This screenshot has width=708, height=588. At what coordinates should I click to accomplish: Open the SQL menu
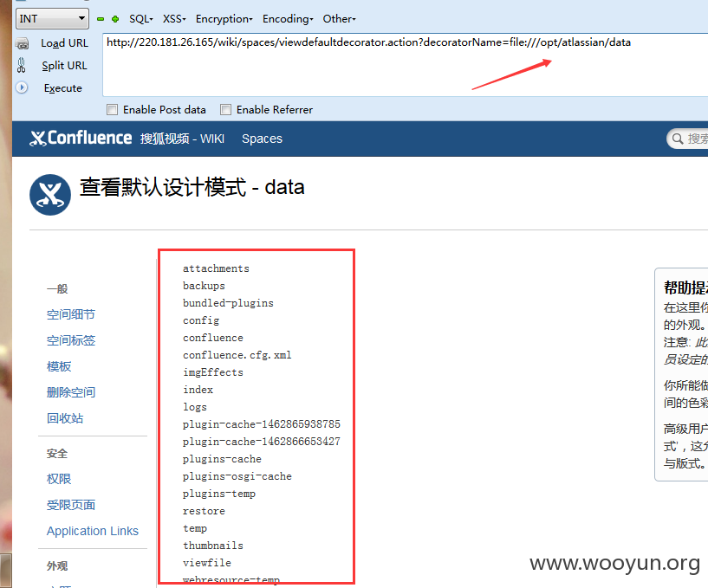tap(141, 19)
